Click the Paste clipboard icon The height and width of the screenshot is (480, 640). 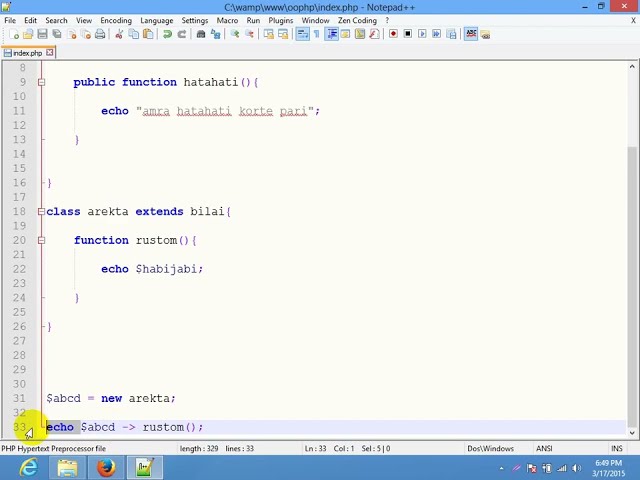(x=148, y=34)
